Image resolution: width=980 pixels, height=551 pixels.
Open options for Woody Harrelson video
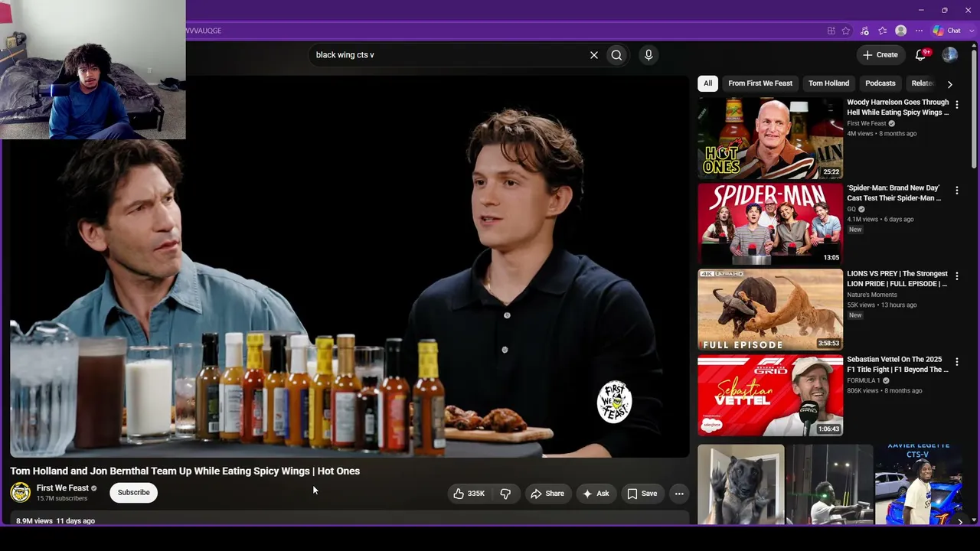pyautogui.click(x=956, y=105)
